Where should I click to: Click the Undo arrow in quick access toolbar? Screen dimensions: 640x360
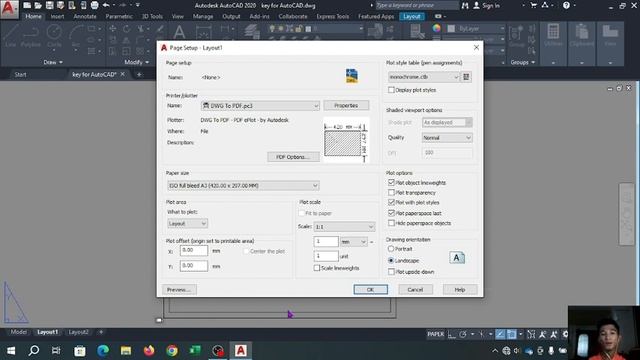tap(106, 5)
